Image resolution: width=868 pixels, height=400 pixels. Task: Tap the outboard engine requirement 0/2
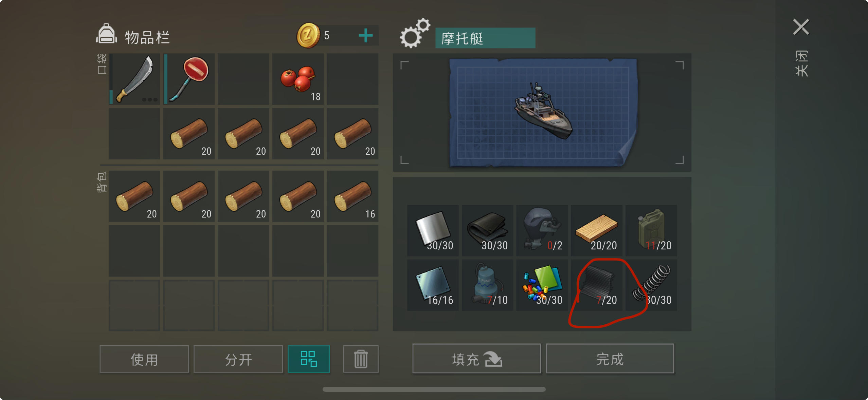[542, 230]
